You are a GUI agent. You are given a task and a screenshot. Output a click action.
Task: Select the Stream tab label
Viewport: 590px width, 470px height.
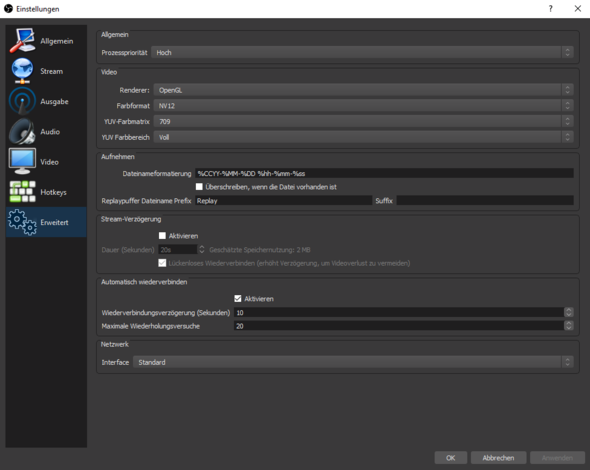click(52, 71)
